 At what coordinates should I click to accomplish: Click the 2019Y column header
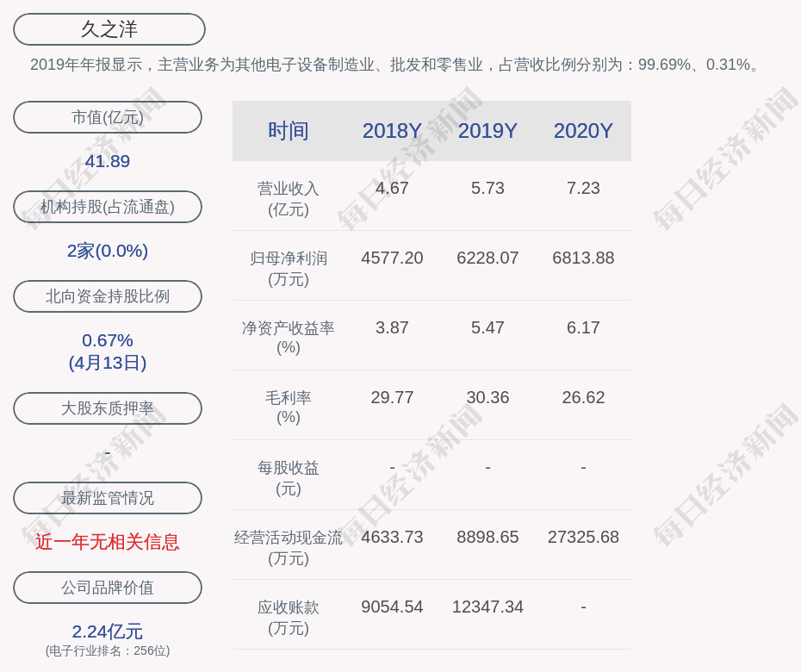click(487, 131)
